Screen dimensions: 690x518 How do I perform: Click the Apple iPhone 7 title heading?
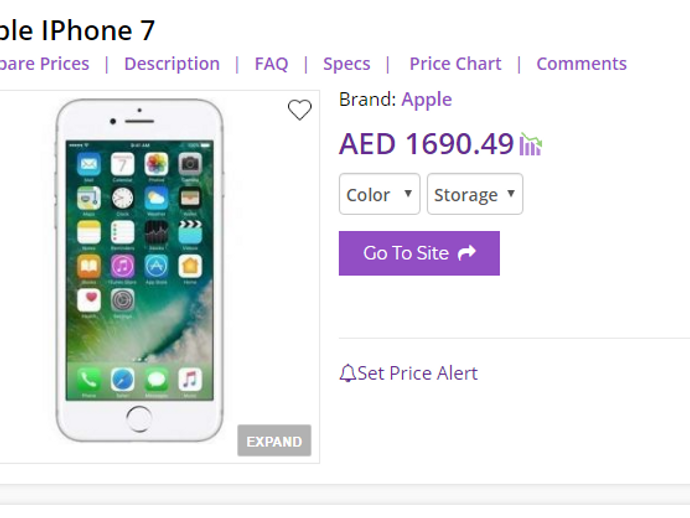click(x=77, y=31)
